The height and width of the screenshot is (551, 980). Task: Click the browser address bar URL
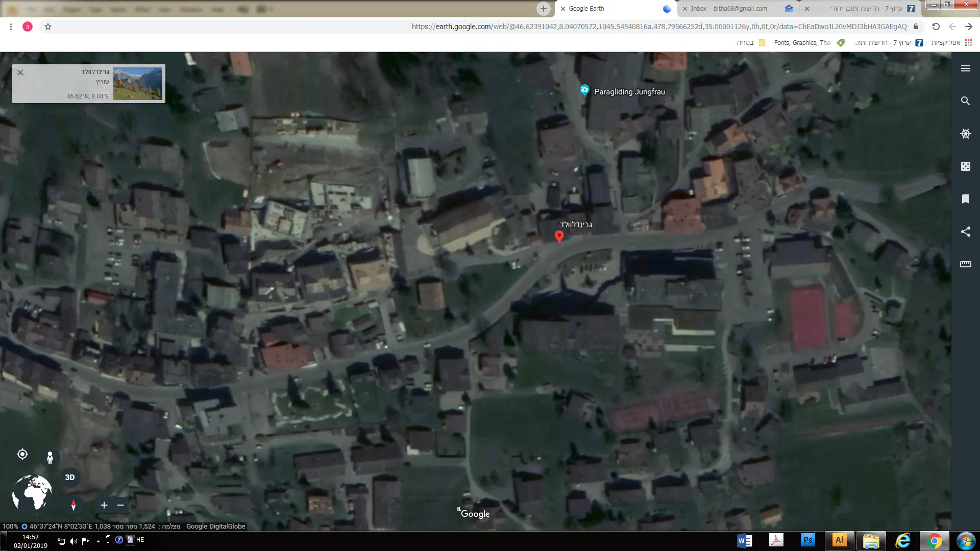point(658,27)
